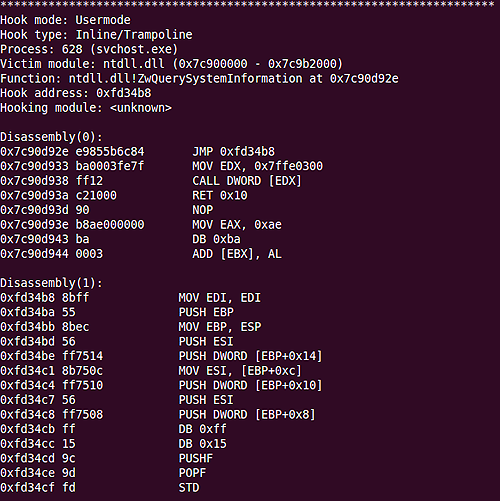Screen dimensions: 500x501
Task: Click the ADD [EBX], AL instruction
Action: point(237,254)
